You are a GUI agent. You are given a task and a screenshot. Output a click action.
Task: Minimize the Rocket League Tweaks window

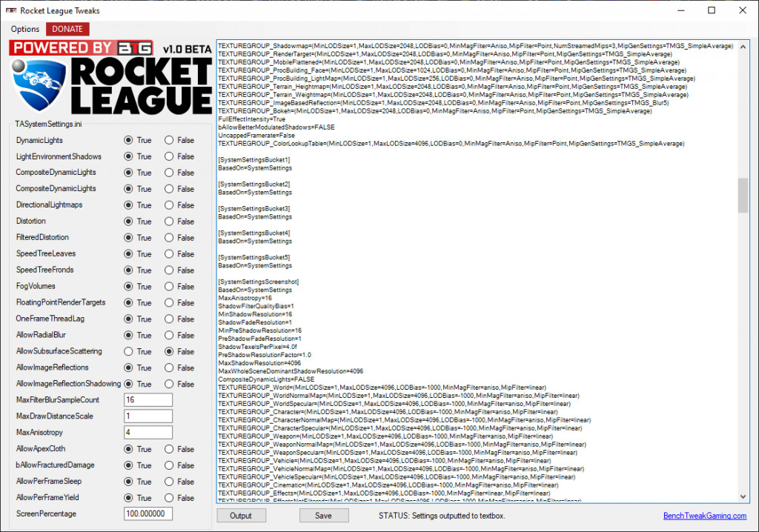pos(681,10)
